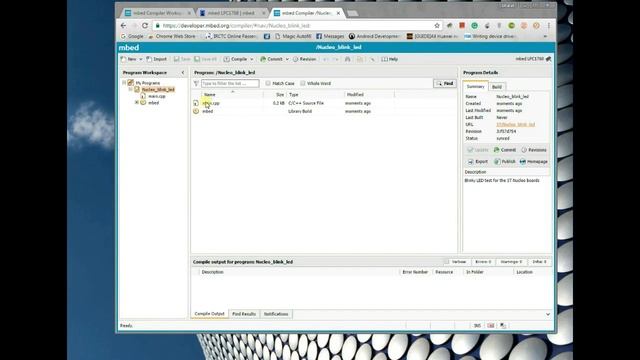Open the Help toolbar button
640x360 pixels.
(390, 59)
